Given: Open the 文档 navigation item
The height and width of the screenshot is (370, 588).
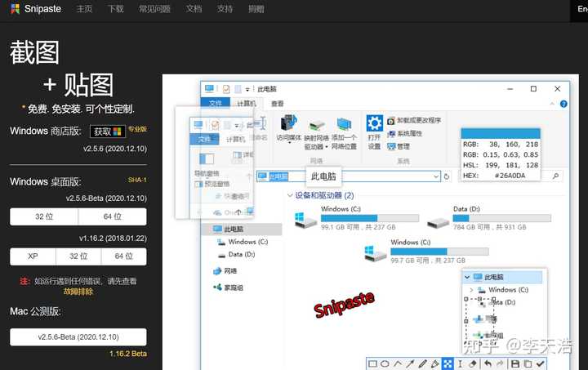Looking at the screenshot, I should point(194,9).
